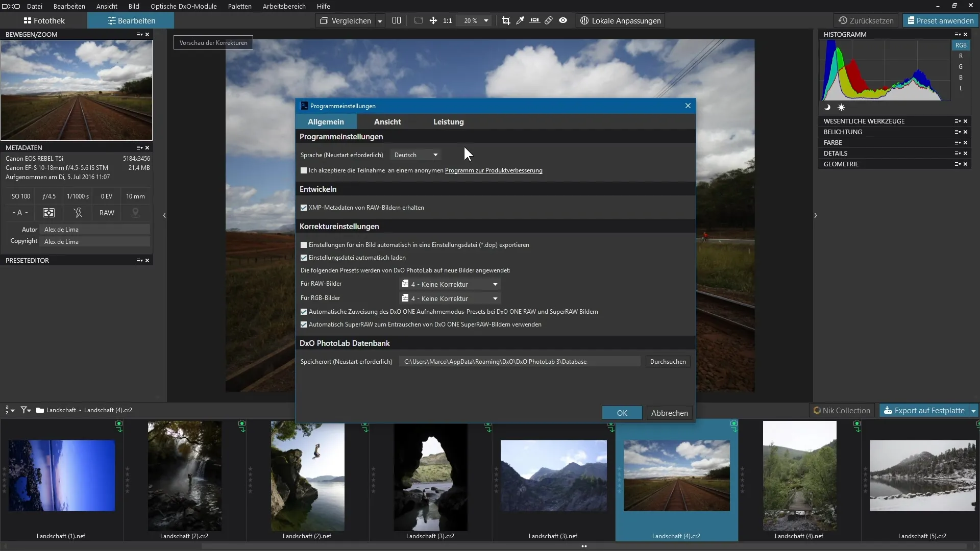Expand Wesentliche Werkzeuge palette
The width and height of the screenshot is (980, 551).
point(864,121)
